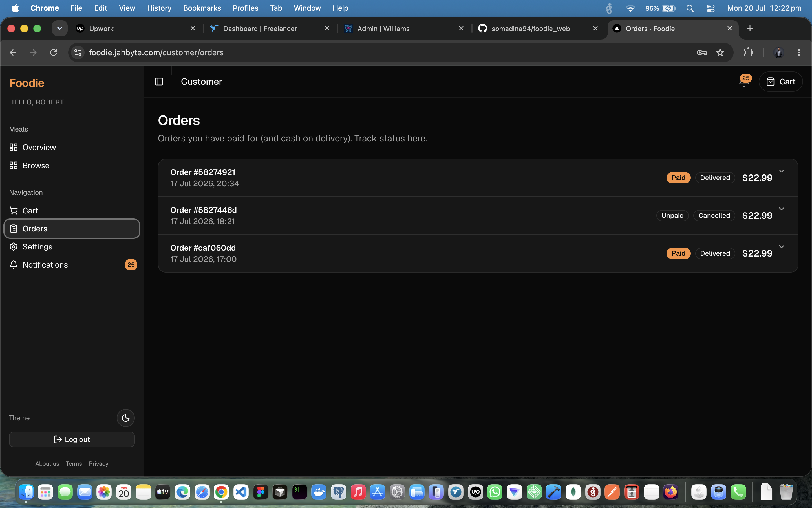Click the Foodie logo

[27, 83]
